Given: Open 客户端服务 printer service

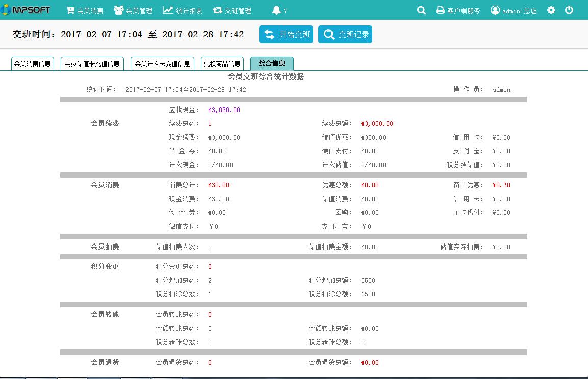Looking at the screenshot, I should click(458, 10).
